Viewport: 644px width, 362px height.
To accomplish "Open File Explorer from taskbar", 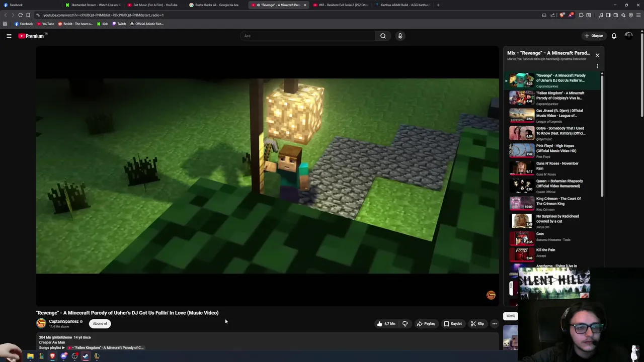I will (x=30, y=356).
